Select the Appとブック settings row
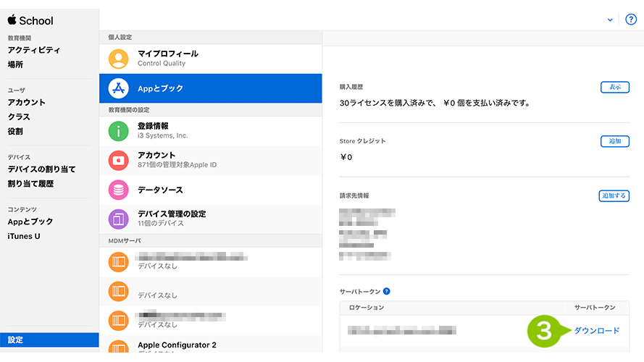The width and height of the screenshot is (644, 362). (x=210, y=88)
